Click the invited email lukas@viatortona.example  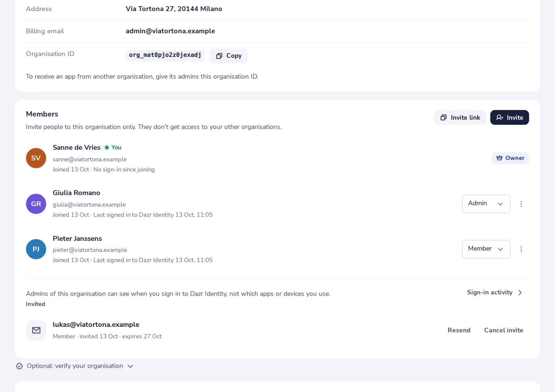coord(96,325)
